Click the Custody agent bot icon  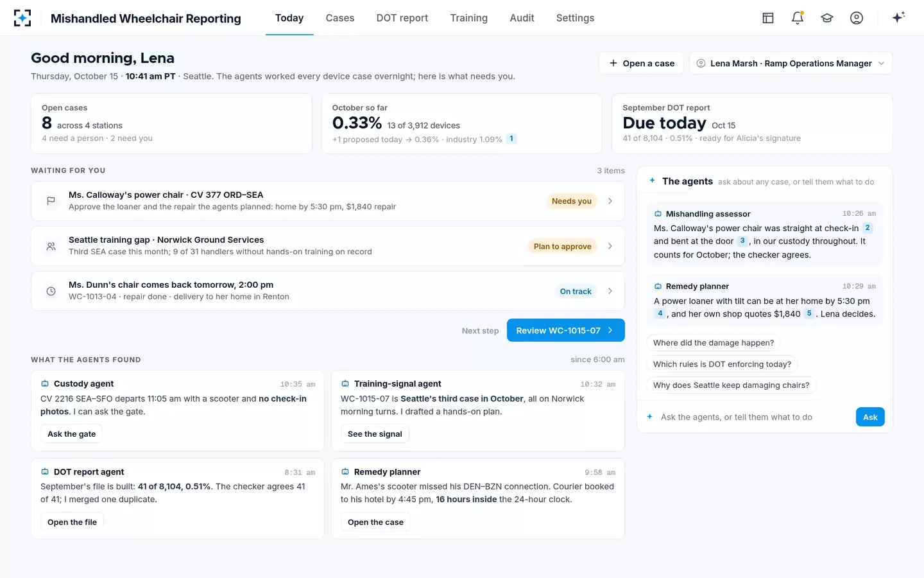click(45, 383)
